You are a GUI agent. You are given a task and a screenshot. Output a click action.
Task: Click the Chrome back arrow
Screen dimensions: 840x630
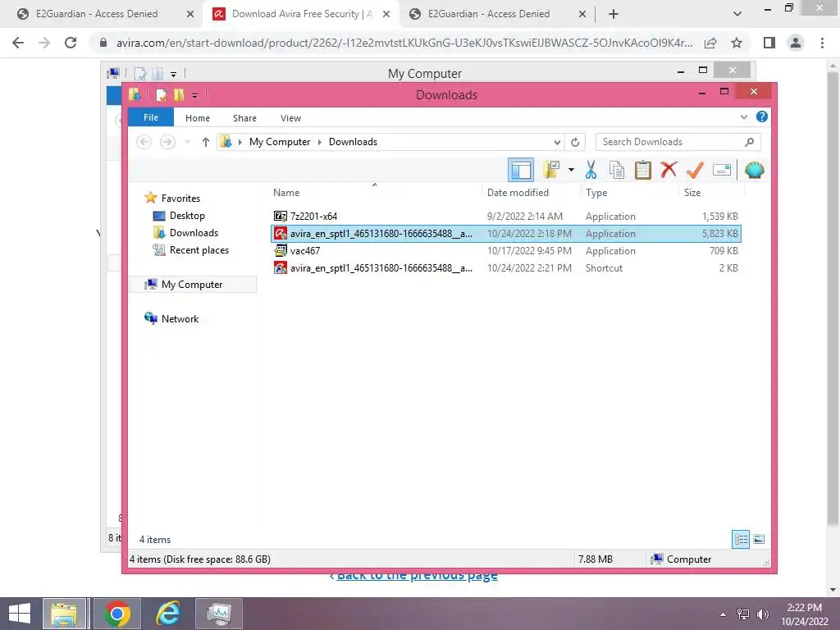click(x=18, y=43)
